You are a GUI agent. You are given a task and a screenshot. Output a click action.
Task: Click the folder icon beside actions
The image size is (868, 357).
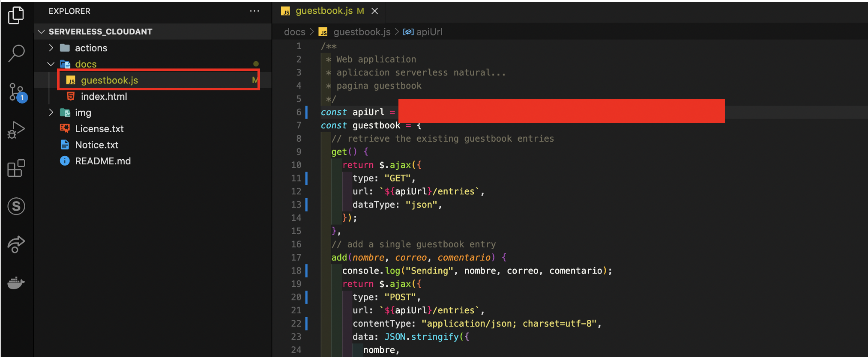[x=65, y=48]
